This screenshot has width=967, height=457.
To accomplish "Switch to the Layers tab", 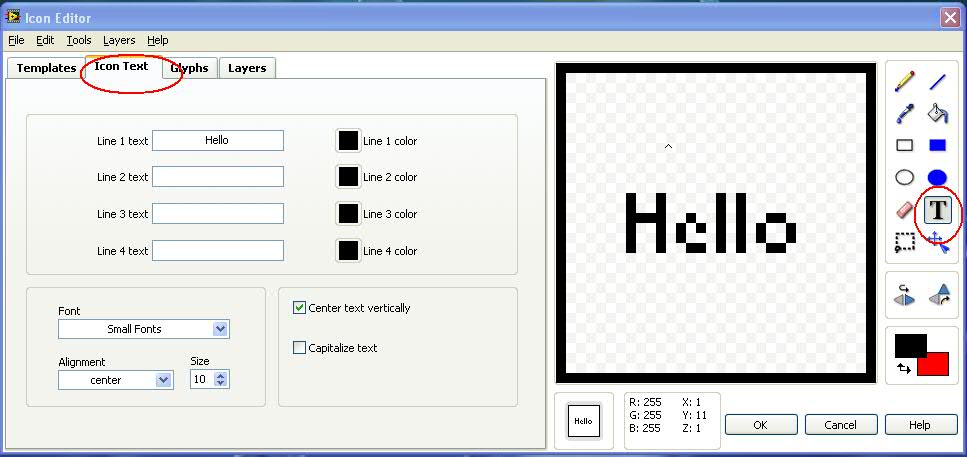I will point(247,68).
